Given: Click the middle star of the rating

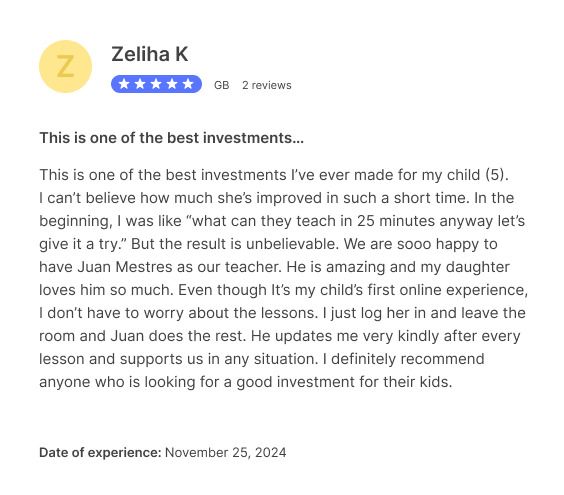Looking at the screenshot, I should click(x=156, y=84).
